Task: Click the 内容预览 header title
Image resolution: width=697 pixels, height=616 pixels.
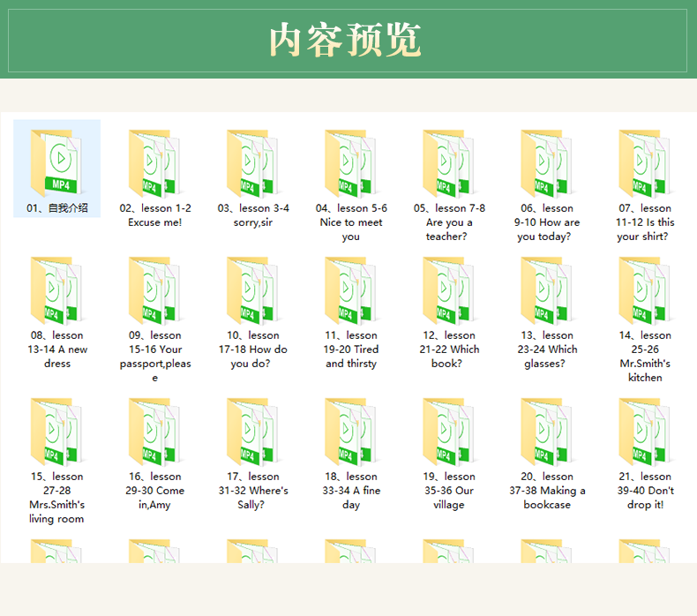Action: pyautogui.click(x=345, y=40)
